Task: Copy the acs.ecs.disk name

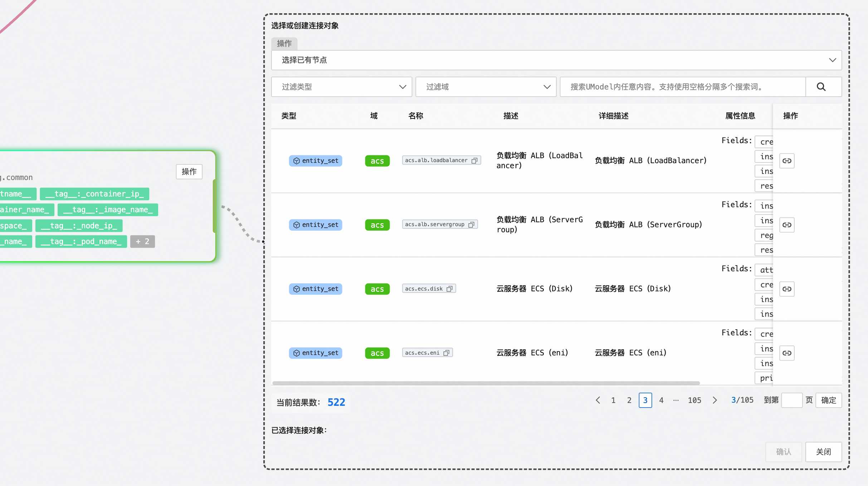Action: 449,288
